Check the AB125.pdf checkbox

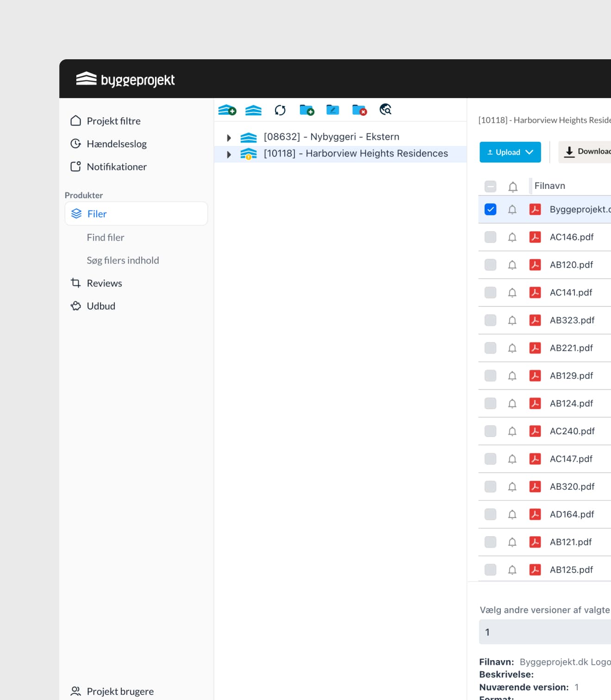point(490,570)
